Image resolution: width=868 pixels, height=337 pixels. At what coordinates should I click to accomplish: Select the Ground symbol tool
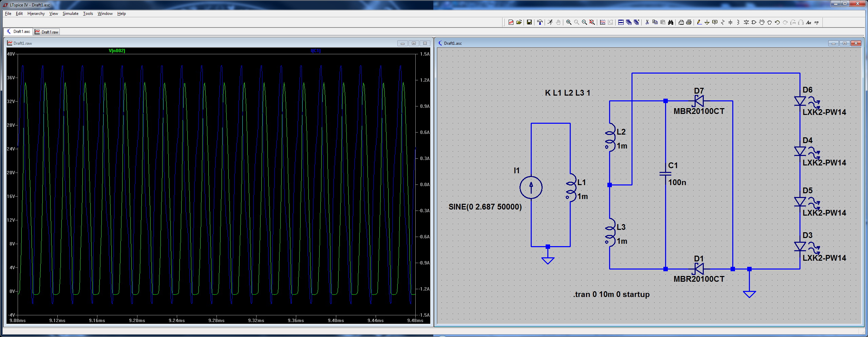[x=707, y=22]
